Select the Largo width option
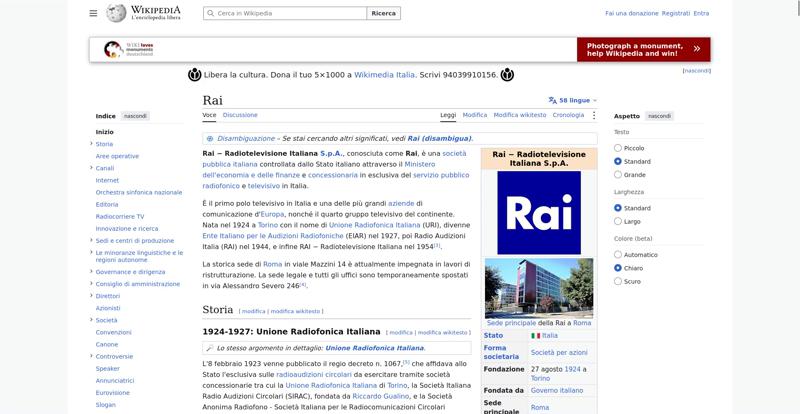The image size is (800, 414). click(618, 222)
